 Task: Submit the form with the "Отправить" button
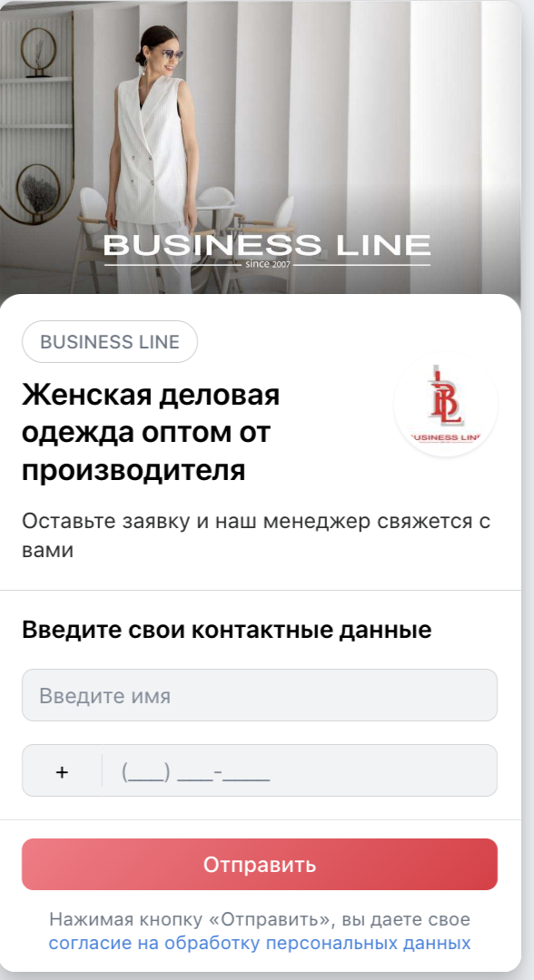click(x=260, y=865)
